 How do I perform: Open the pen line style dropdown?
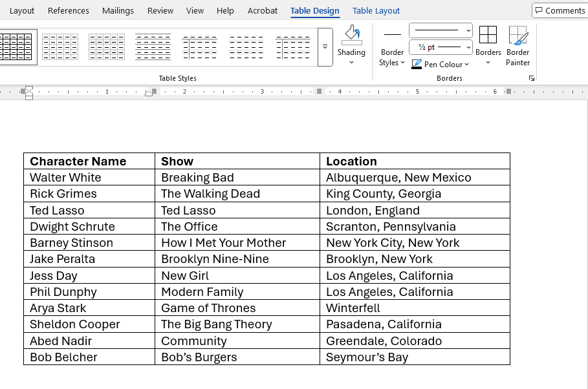point(441,30)
